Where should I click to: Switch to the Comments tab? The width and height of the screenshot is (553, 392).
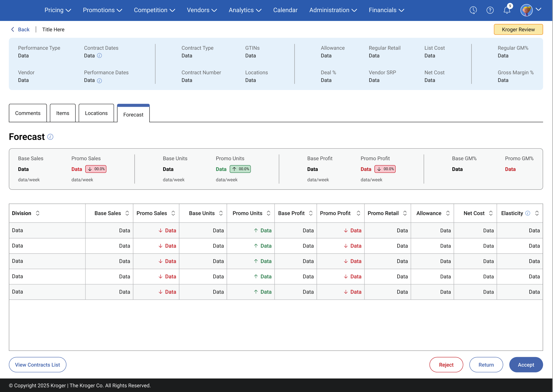click(x=28, y=113)
